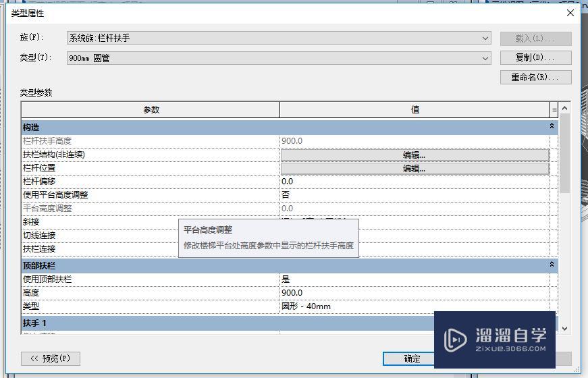The width and height of the screenshot is (588, 378).
Task: Click 编辑 button for 扶栏结构(非连续)
Action: click(x=415, y=155)
